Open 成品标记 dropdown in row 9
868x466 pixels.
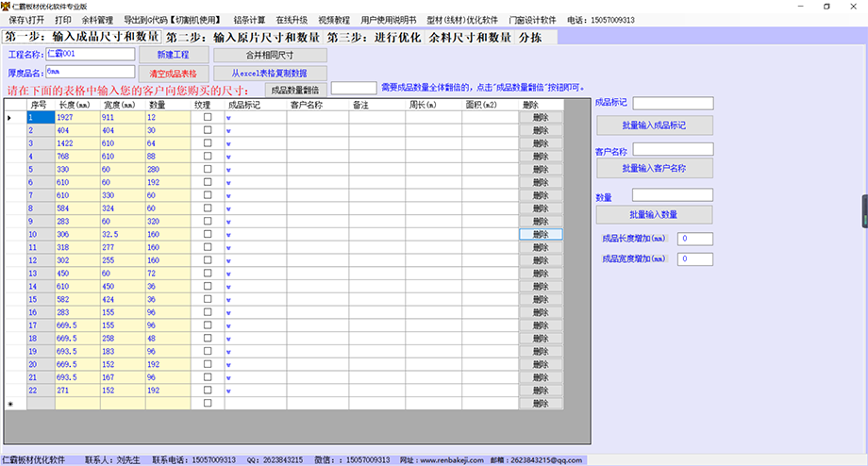(228, 222)
